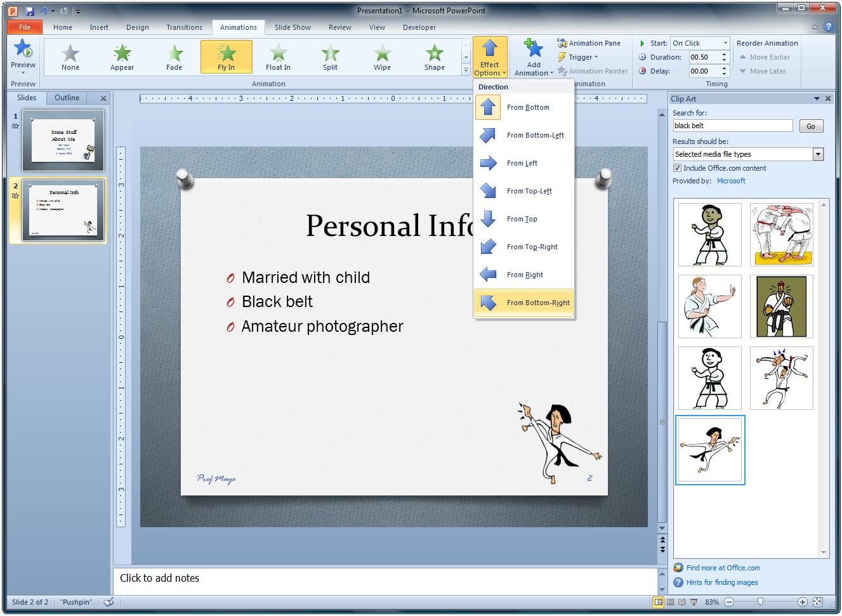Select the Fly In animation
The height and width of the screenshot is (616, 842).
[x=226, y=56]
